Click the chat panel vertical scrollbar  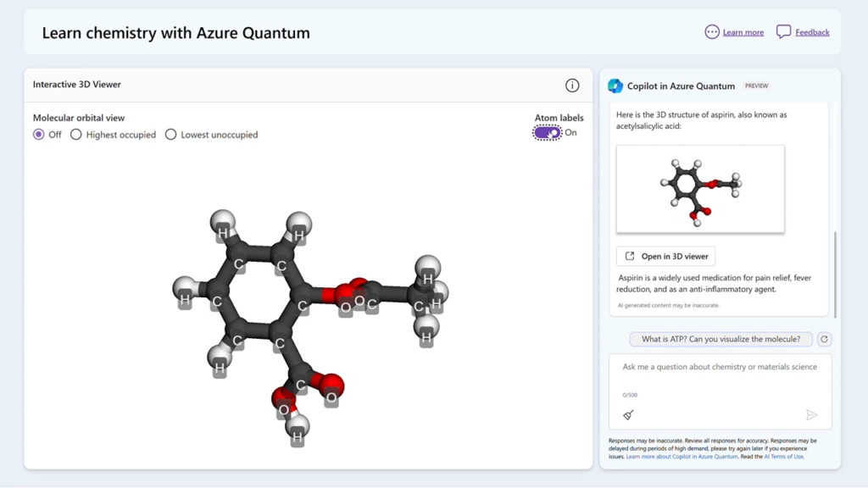[x=835, y=271]
